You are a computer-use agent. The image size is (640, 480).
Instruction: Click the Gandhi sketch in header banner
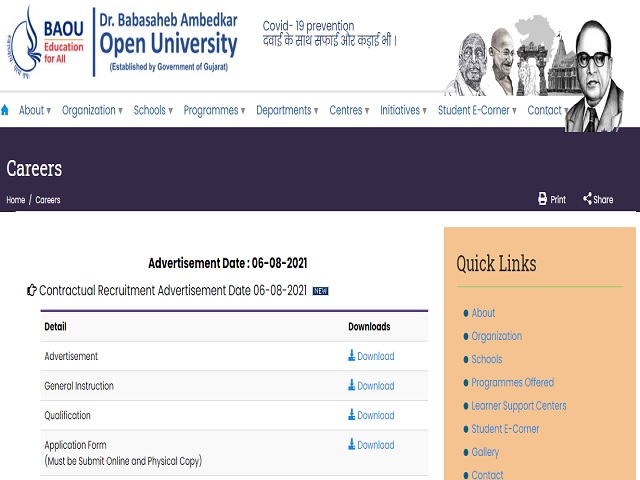(x=502, y=61)
